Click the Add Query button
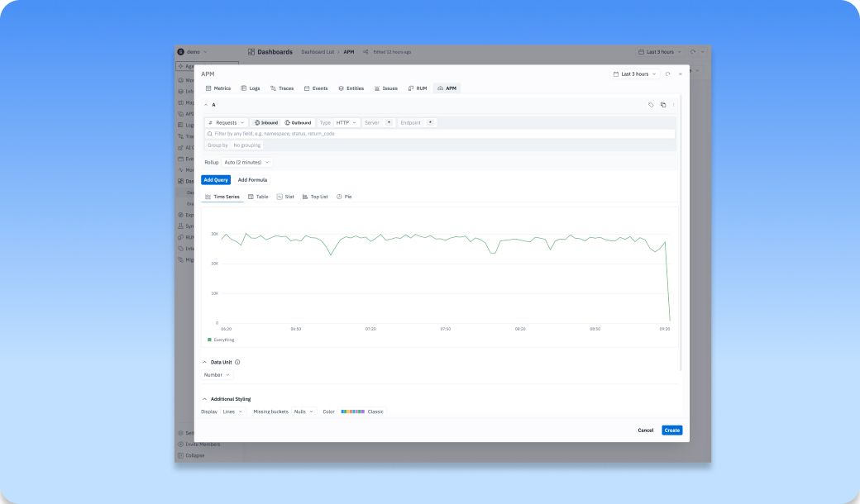The width and height of the screenshot is (860, 504). point(216,179)
